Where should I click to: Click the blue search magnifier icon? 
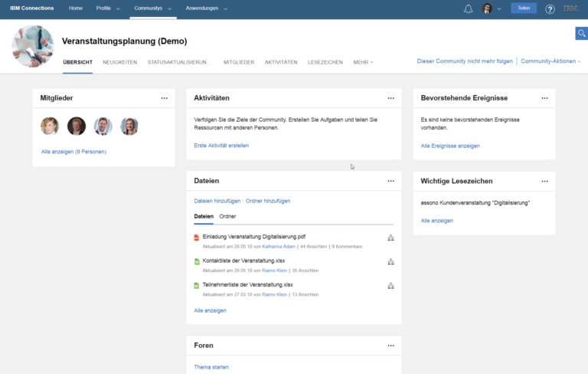coord(582,34)
